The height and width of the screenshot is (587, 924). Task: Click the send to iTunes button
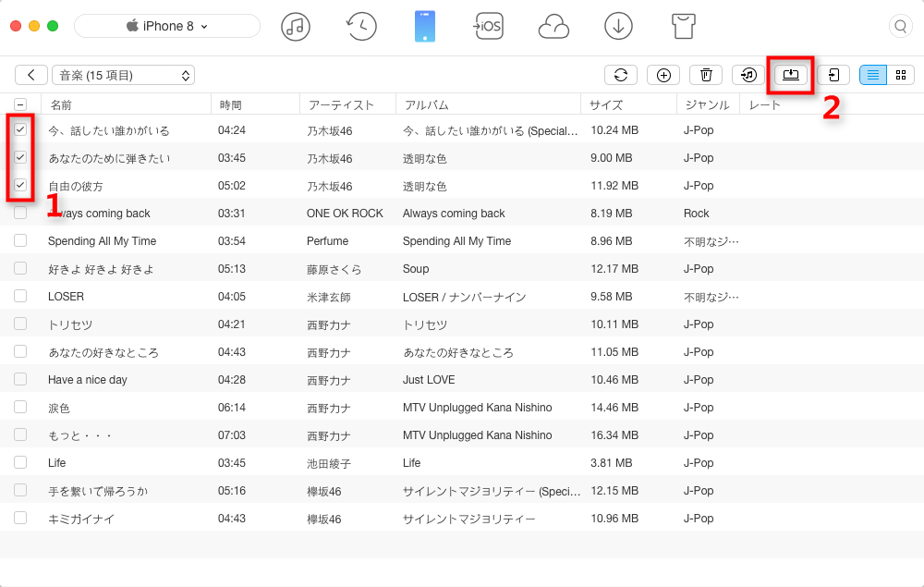click(x=748, y=75)
